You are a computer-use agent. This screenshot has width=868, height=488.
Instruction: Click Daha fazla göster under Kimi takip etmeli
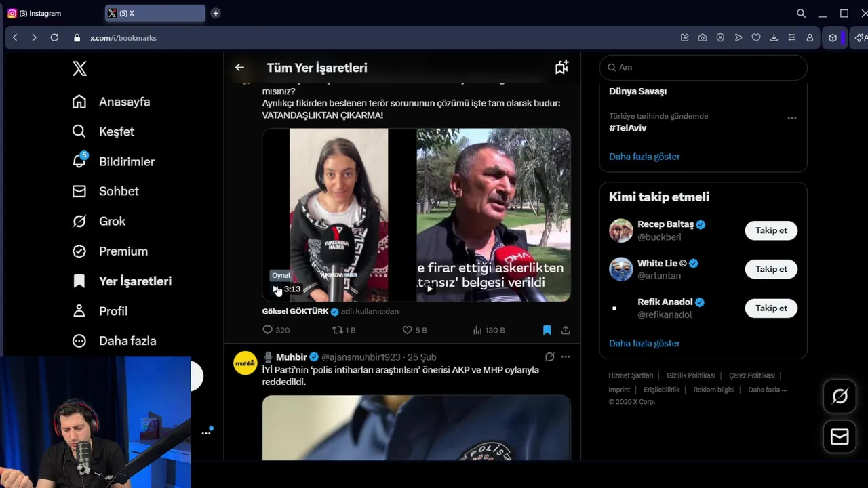point(644,343)
